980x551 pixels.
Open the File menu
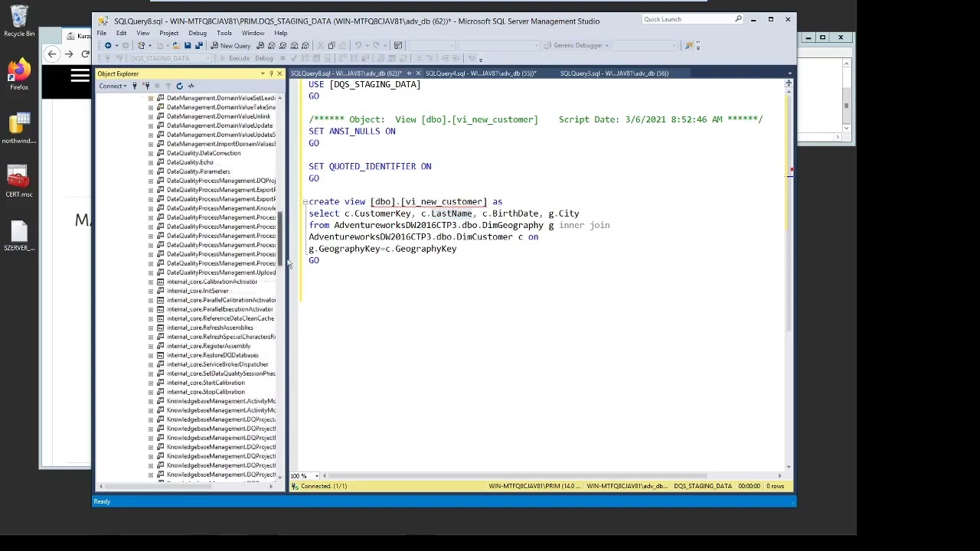click(x=101, y=33)
